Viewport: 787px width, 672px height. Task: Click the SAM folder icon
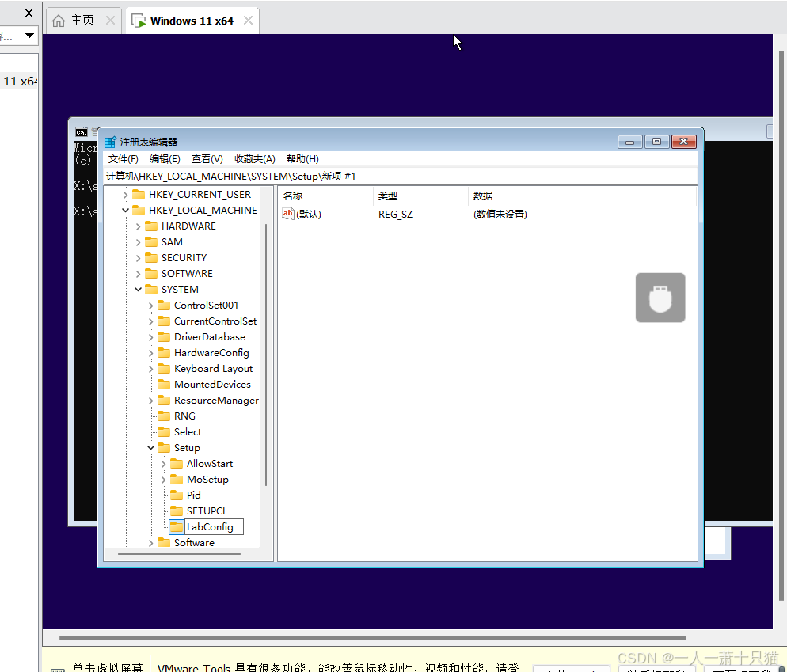pos(151,242)
